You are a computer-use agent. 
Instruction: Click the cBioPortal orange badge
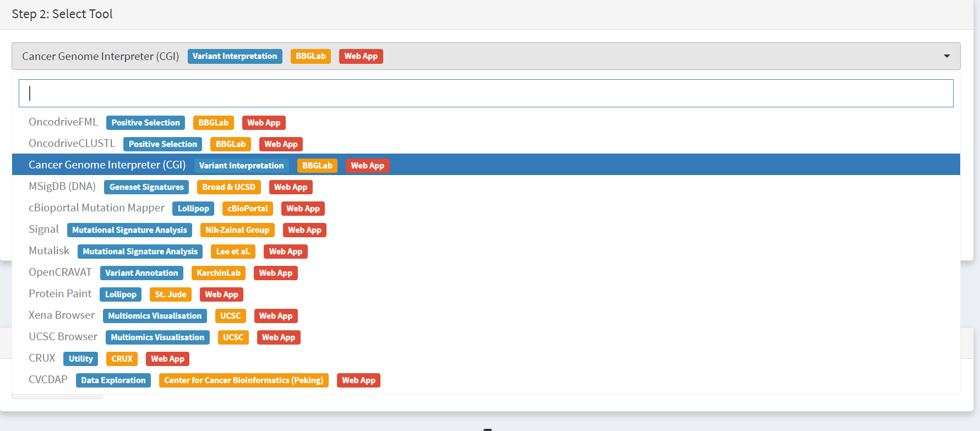click(x=248, y=209)
